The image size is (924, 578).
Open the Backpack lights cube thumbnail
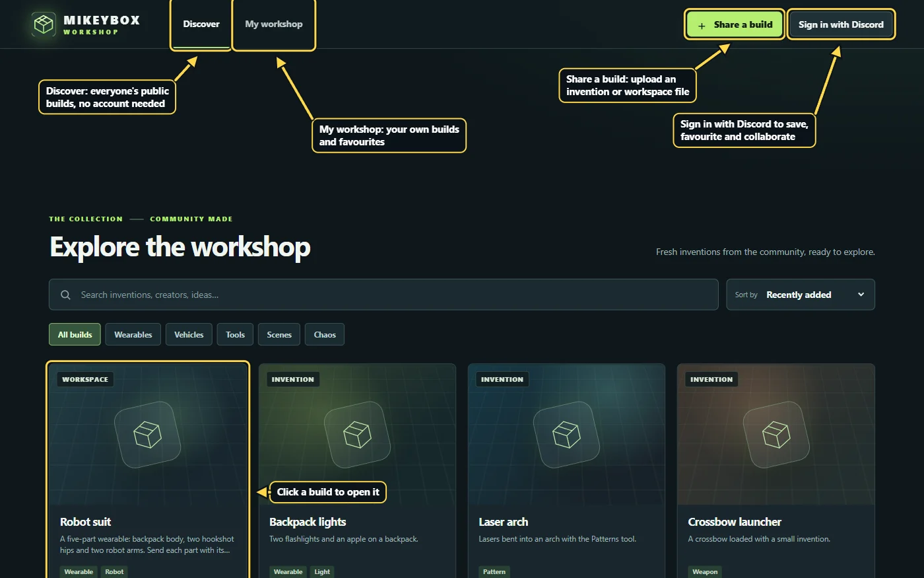coord(357,435)
